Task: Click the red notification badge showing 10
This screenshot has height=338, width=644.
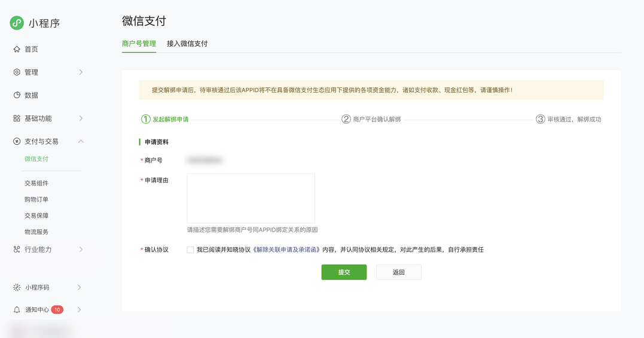Action: pyautogui.click(x=57, y=310)
